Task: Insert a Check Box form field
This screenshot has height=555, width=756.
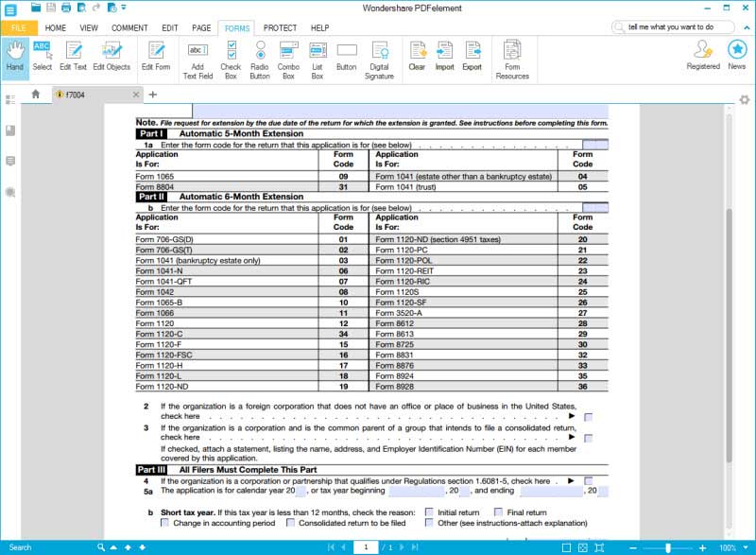Action: 231,61
